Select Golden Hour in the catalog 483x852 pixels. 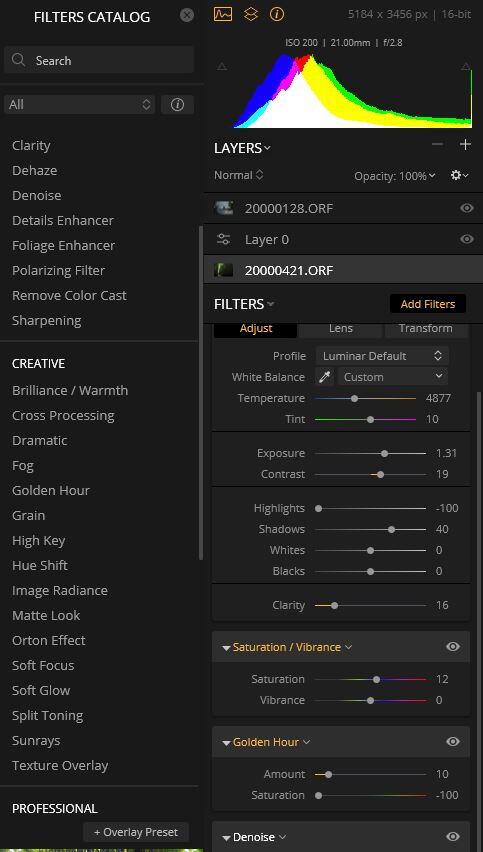tap(51, 491)
